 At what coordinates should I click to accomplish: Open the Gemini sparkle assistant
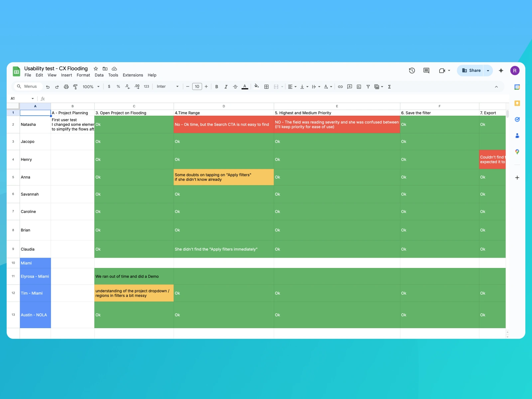point(501,70)
